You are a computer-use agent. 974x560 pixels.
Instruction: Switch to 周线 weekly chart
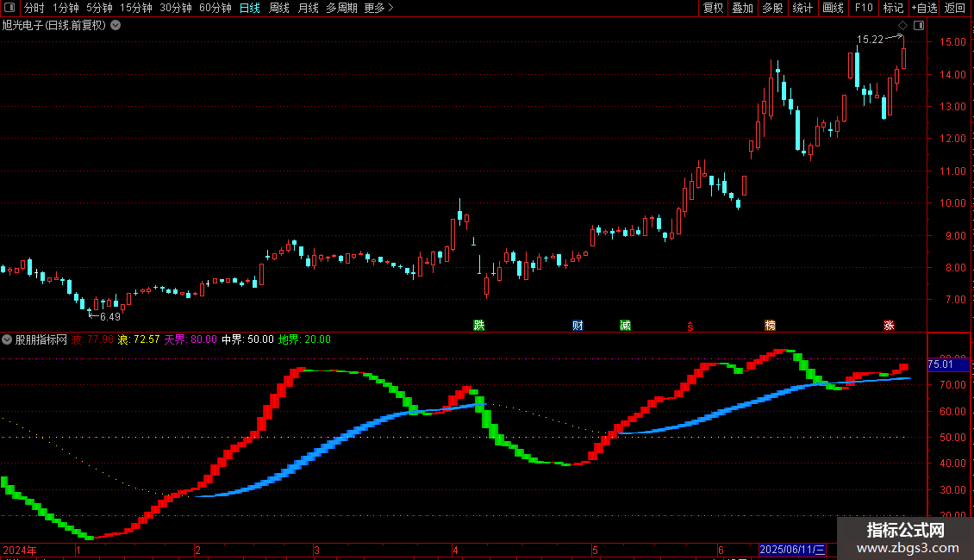click(x=279, y=8)
